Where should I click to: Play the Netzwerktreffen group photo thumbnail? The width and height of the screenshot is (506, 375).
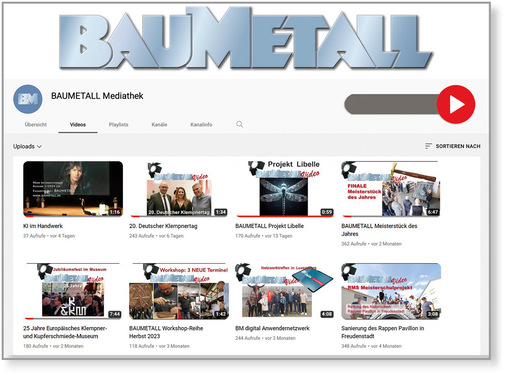[284, 290]
